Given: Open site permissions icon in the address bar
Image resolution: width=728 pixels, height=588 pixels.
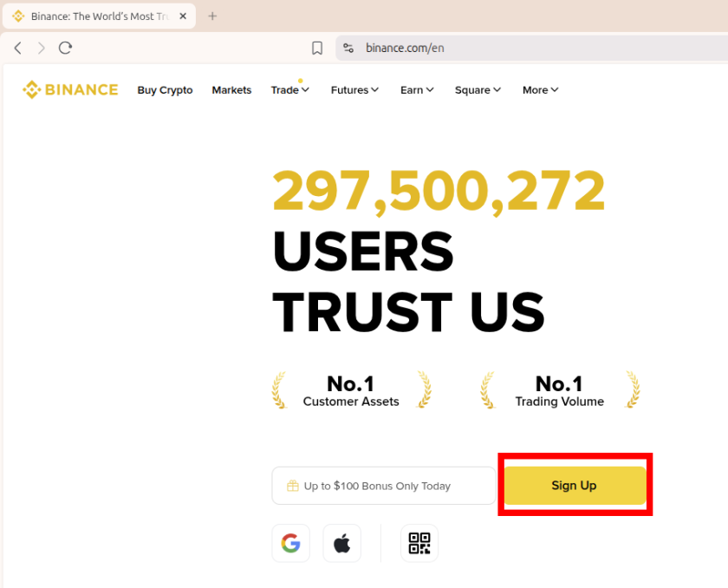Looking at the screenshot, I should click(x=348, y=48).
